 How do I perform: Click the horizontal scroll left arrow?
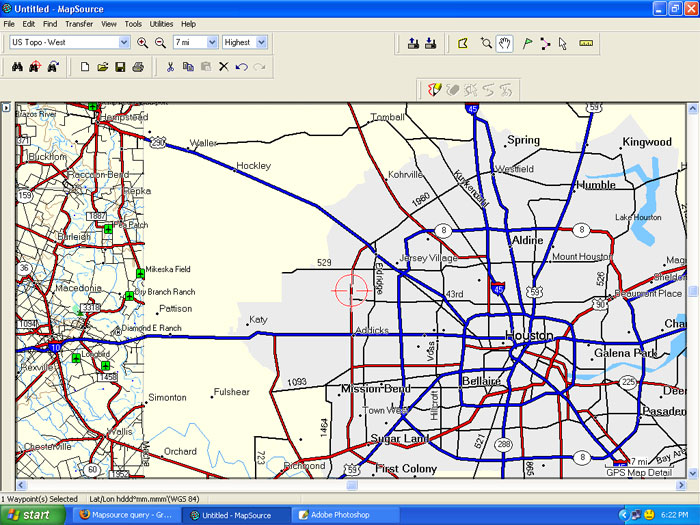pos(21,485)
